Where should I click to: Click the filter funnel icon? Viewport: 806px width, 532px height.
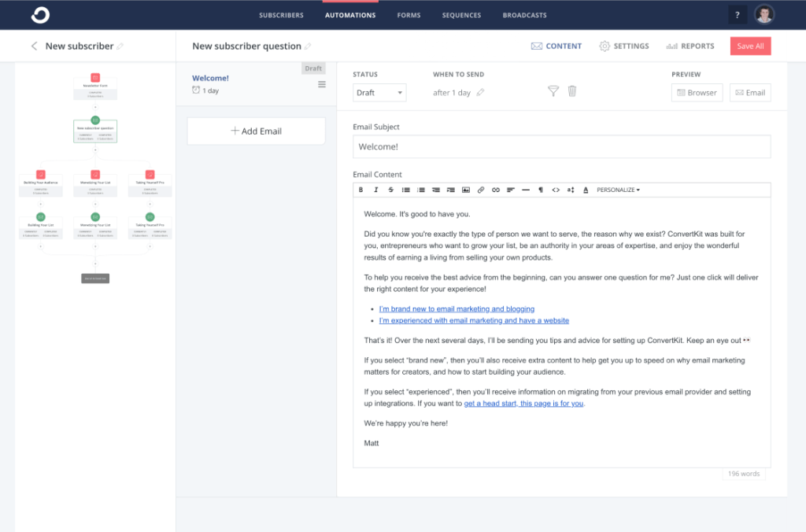click(x=553, y=91)
